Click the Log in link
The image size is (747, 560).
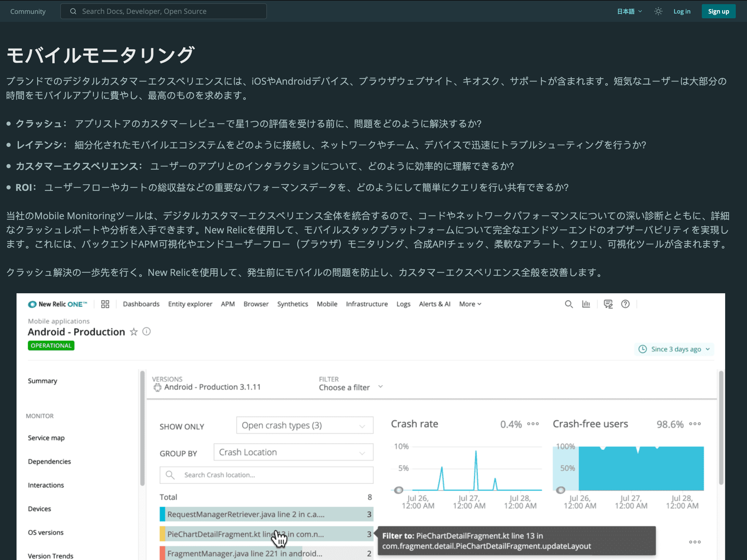tap(681, 11)
